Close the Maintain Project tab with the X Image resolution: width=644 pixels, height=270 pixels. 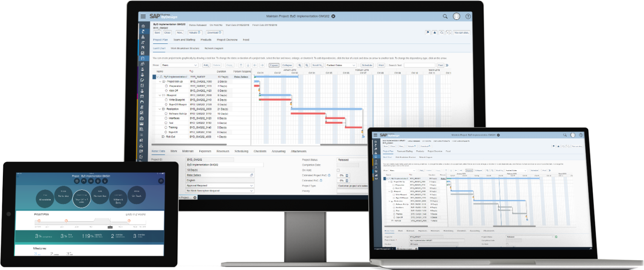(333, 16)
